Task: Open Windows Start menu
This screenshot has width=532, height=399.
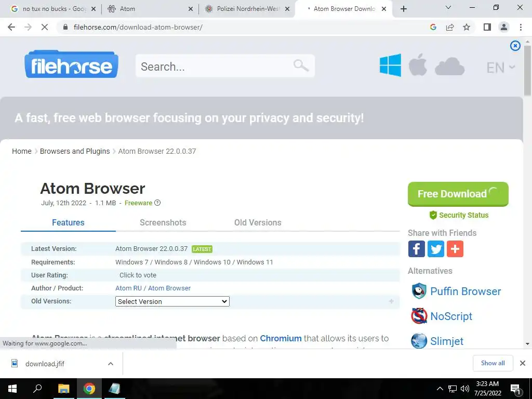Action: [12, 389]
